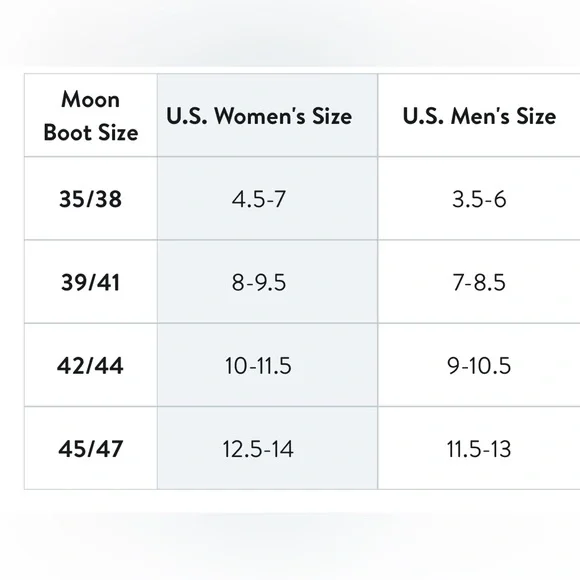Image resolution: width=580 pixels, height=580 pixels.
Task: Select the U.S. Men's Size column header
Action: point(479,115)
